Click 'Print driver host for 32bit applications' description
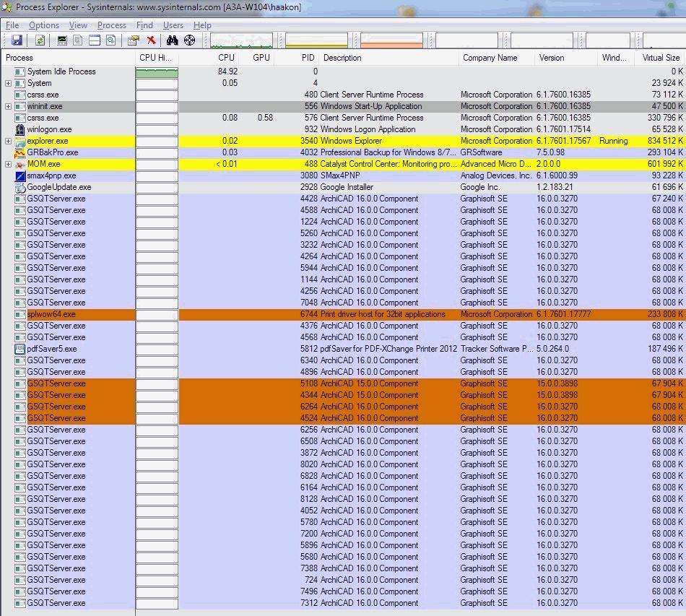The width and height of the screenshot is (686, 616). tap(383, 314)
